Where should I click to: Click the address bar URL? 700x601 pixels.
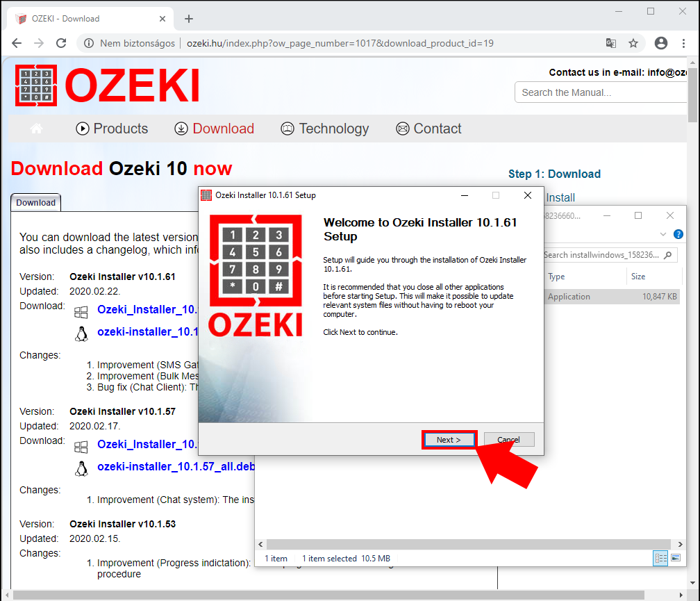tap(340, 43)
